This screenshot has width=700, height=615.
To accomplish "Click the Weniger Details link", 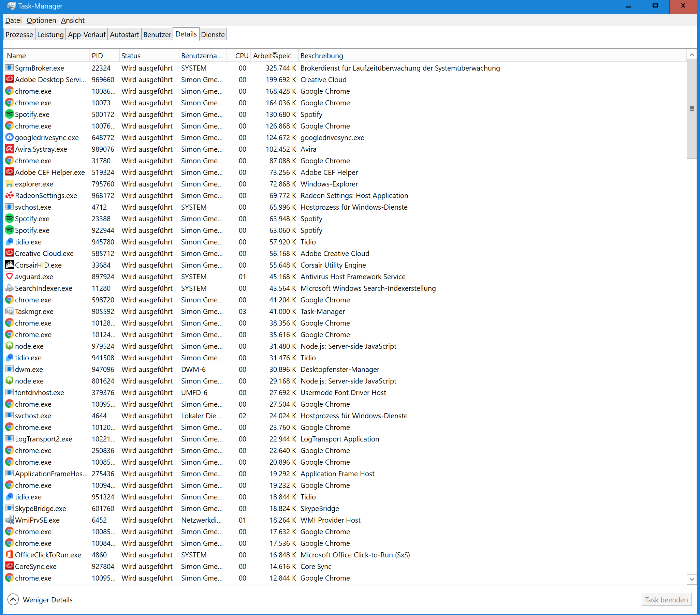I will click(x=48, y=600).
